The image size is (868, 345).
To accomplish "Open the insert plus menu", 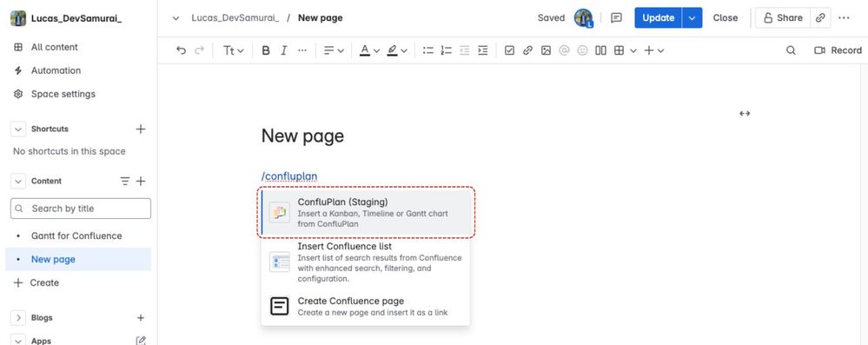I will (x=653, y=50).
